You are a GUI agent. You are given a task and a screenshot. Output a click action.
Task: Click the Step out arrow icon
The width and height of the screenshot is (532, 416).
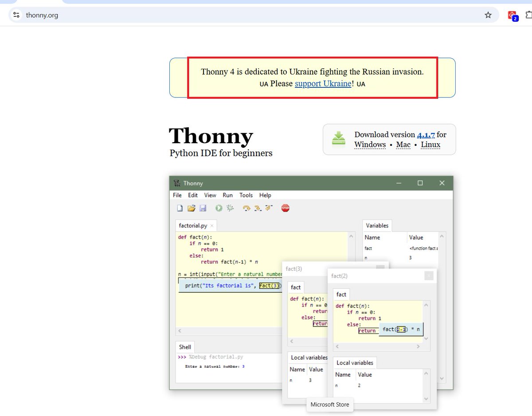click(269, 208)
